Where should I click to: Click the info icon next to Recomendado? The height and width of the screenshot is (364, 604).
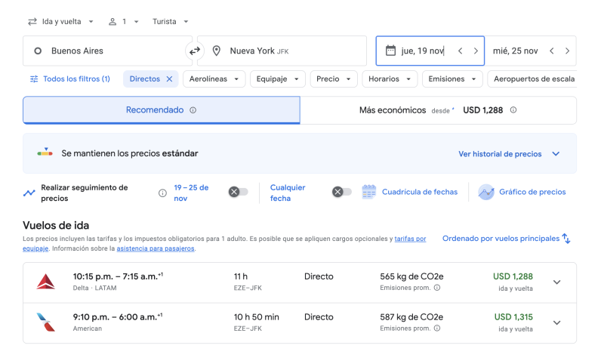click(x=193, y=110)
